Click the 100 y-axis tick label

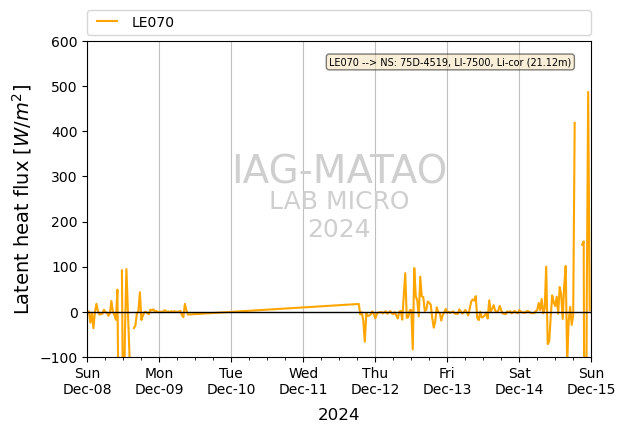coord(64,268)
